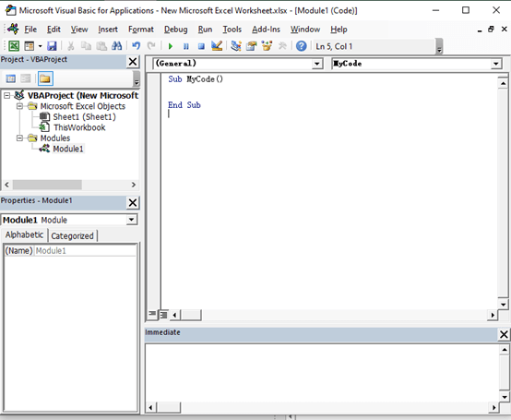The width and height of the screenshot is (511, 420).
Task: Click inside the Immediate window text area
Action: click(x=322, y=373)
